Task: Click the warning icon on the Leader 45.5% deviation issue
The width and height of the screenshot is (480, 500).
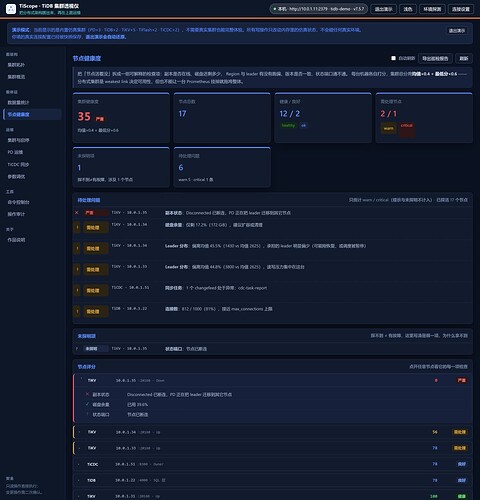Action: tap(77, 248)
